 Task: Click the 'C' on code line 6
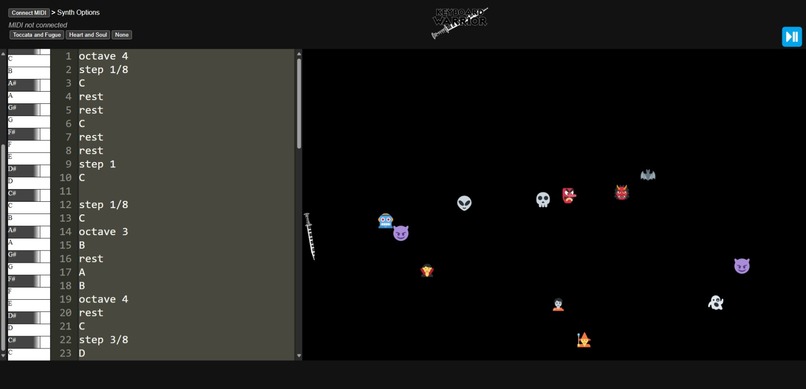point(82,123)
